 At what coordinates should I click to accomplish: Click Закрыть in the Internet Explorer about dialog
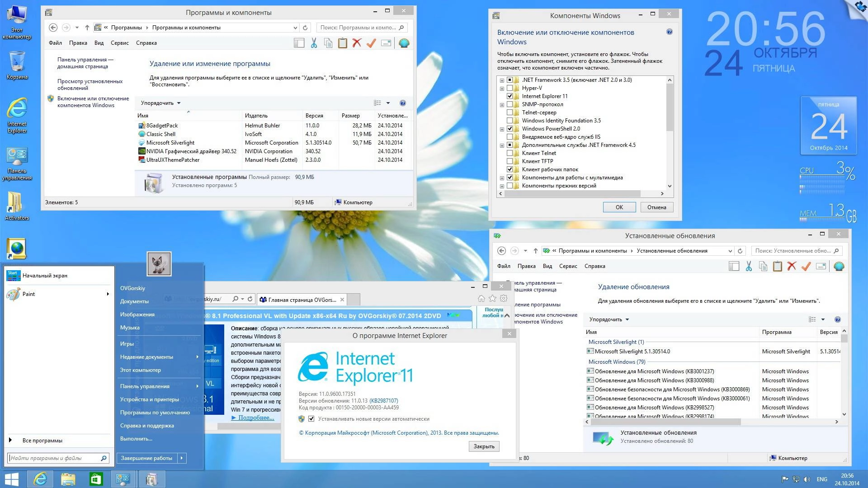pyautogui.click(x=484, y=446)
